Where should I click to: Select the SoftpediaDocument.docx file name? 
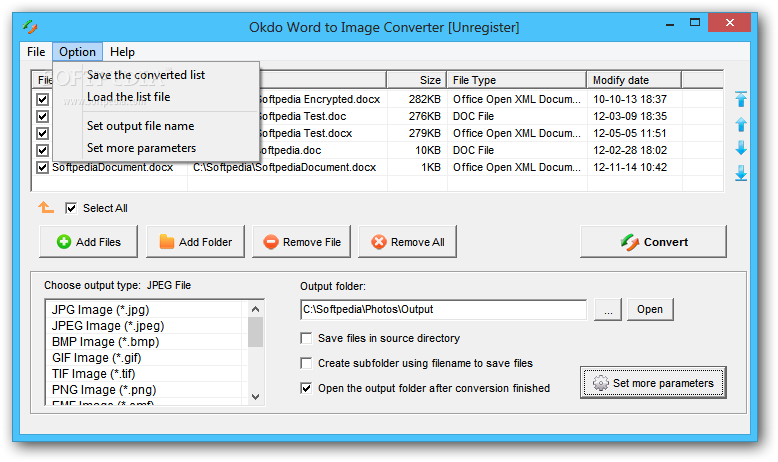click(113, 167)
